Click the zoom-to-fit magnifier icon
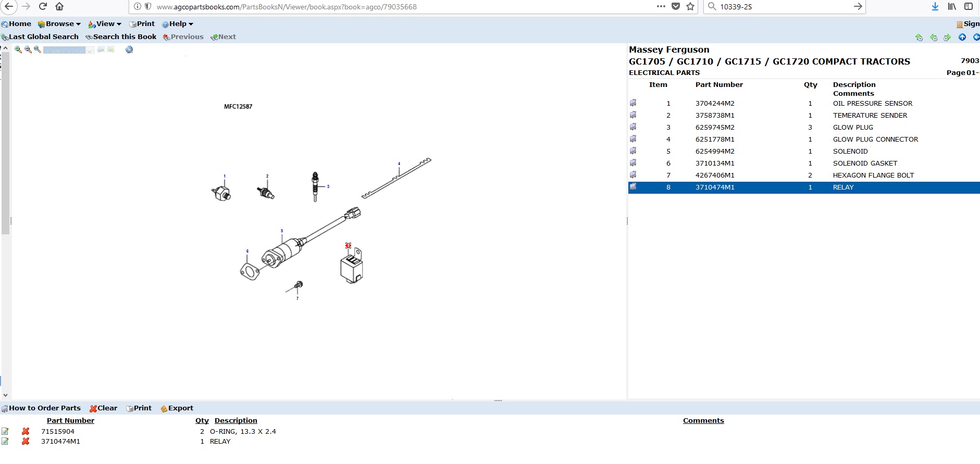980x464 pixels. point(38,50)
